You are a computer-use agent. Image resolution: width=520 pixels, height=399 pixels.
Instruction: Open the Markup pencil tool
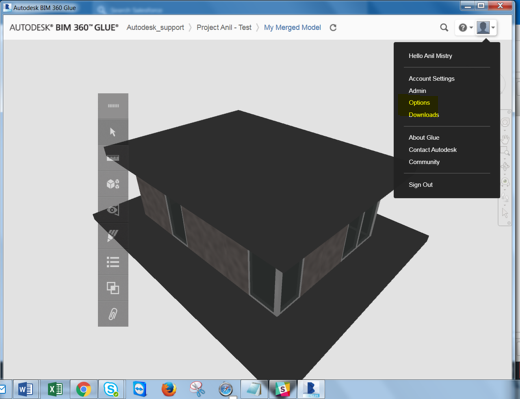tap(113, 236)
